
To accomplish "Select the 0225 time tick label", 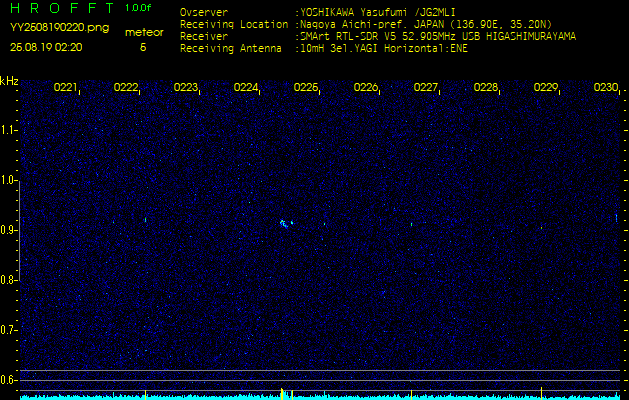I will tap(306, 87).
